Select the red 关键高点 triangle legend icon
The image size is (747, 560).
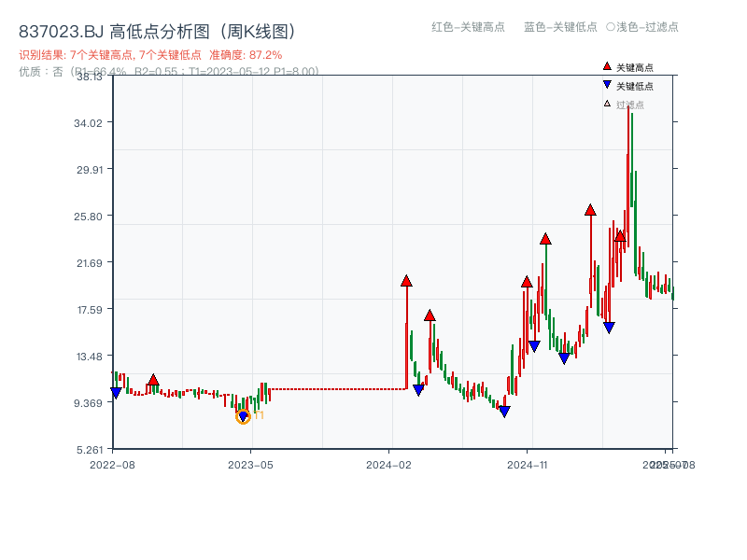(607, 66)
